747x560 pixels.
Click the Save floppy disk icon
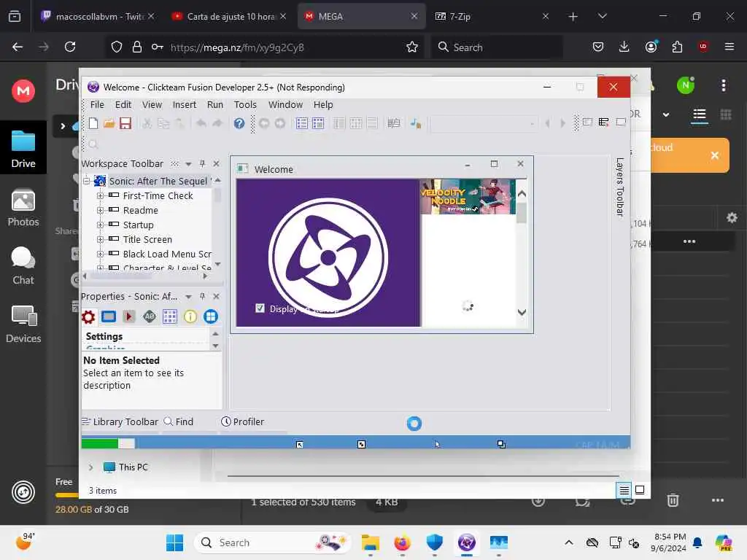[x=125, y=123]
